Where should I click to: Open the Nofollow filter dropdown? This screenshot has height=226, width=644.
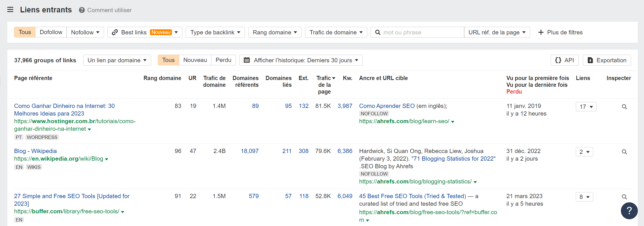85,32
